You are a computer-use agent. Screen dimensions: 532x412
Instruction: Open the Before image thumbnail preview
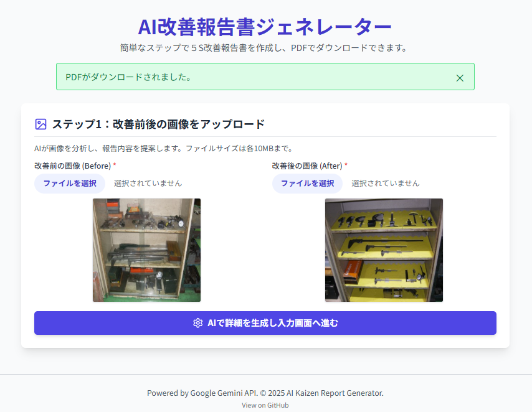point(146,250)
